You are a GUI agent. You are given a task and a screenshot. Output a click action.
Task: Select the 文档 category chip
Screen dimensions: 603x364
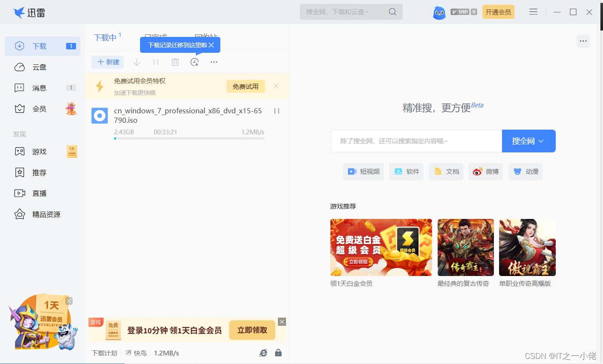(x=446, y=172)
